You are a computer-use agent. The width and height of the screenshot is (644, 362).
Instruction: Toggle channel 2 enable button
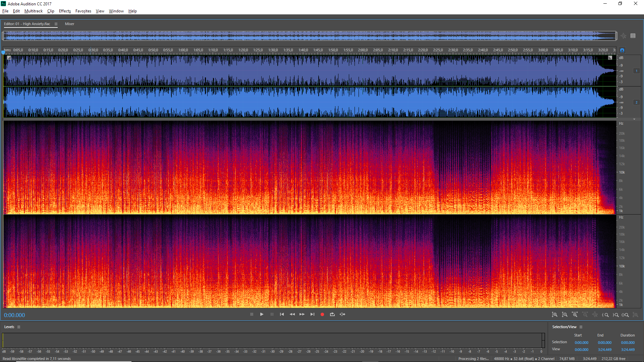(x=636, y=102)
